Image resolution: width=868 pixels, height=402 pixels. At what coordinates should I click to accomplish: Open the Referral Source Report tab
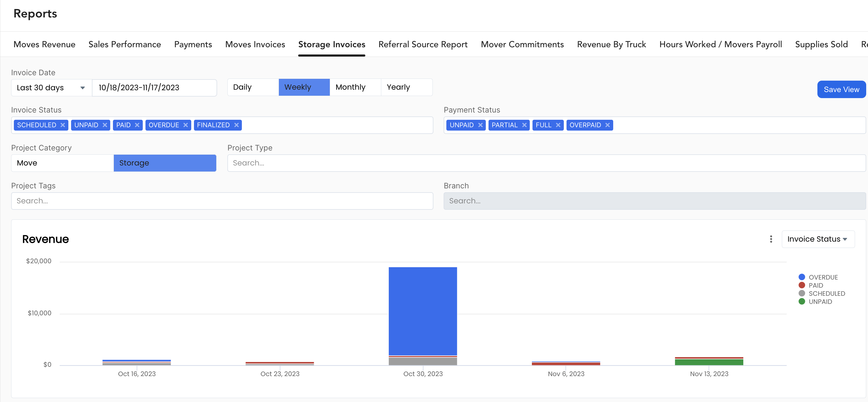coord(423,45)
